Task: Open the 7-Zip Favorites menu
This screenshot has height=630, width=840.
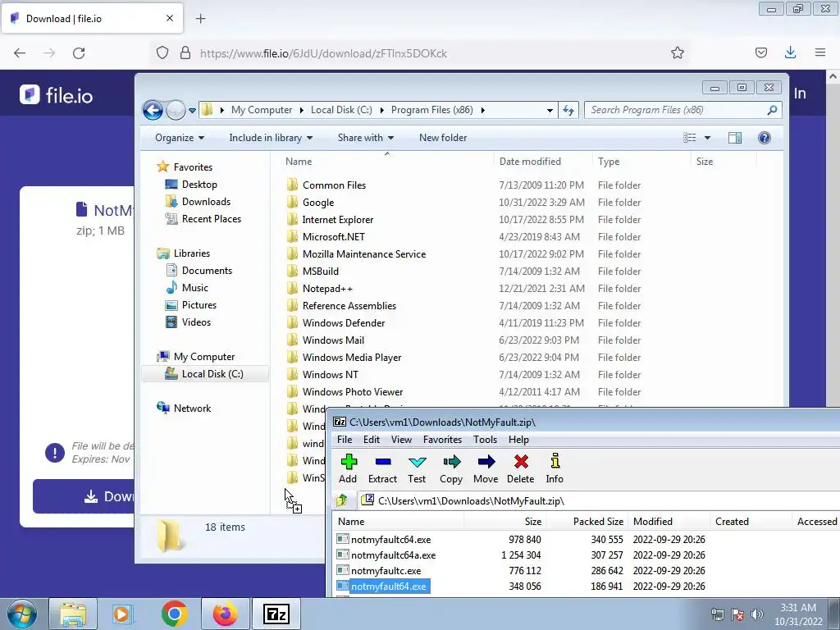Action: [x=442, y=440]
